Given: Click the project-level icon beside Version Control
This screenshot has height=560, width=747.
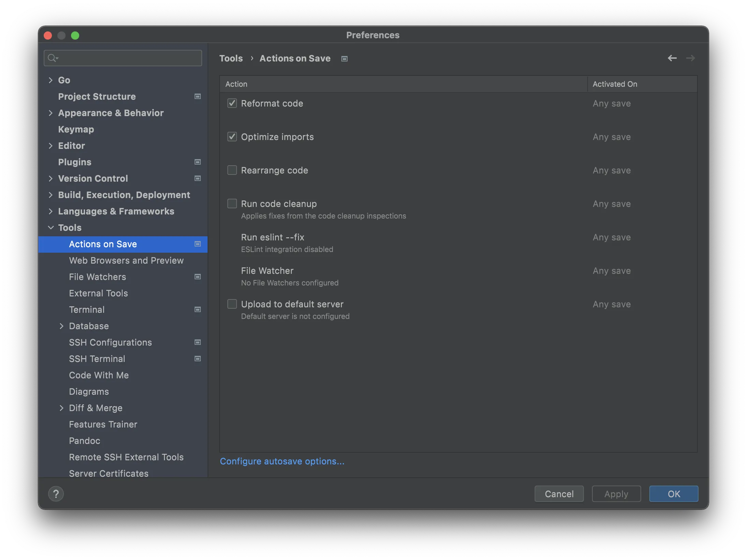Looking at the screenshot, I should 197,179.
